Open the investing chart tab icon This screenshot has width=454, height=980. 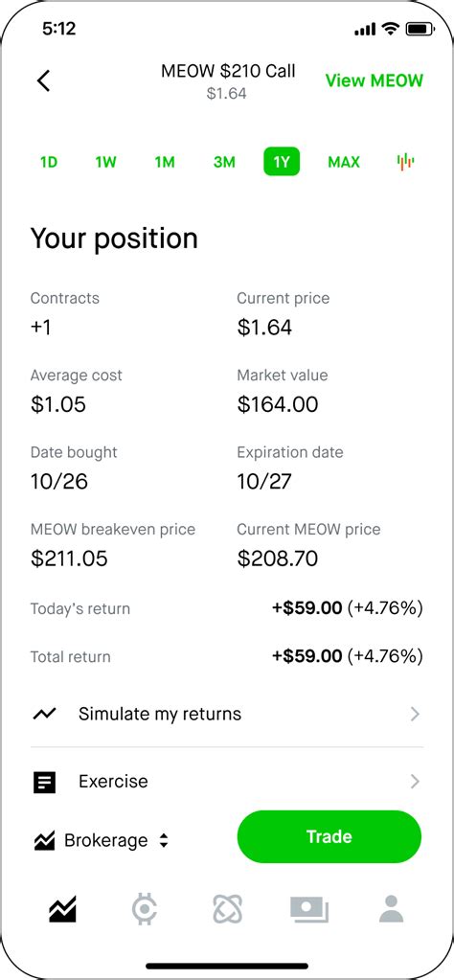[62, 909]
